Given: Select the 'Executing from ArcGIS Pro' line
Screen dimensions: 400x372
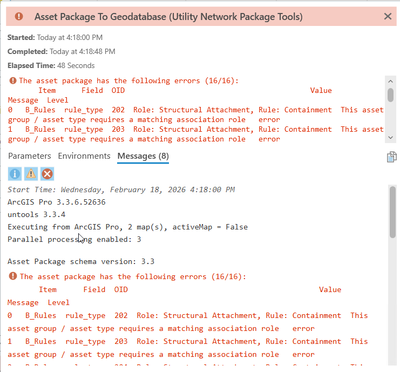Looking at the screenshot, I should (127, 227).
